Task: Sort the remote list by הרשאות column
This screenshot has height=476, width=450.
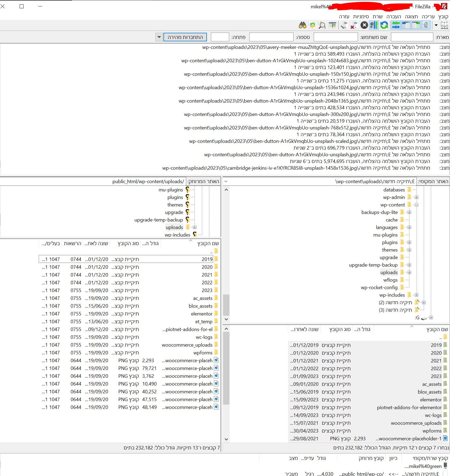Action: pyautogui.click(x=72, y=244)
